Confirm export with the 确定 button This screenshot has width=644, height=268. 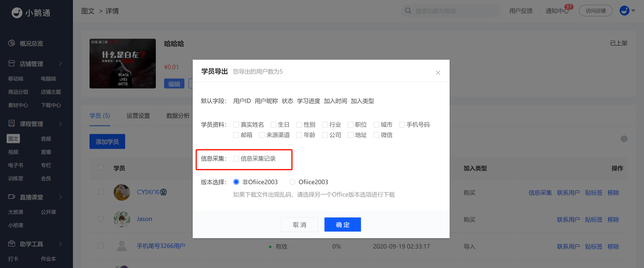tap(343, 225)
